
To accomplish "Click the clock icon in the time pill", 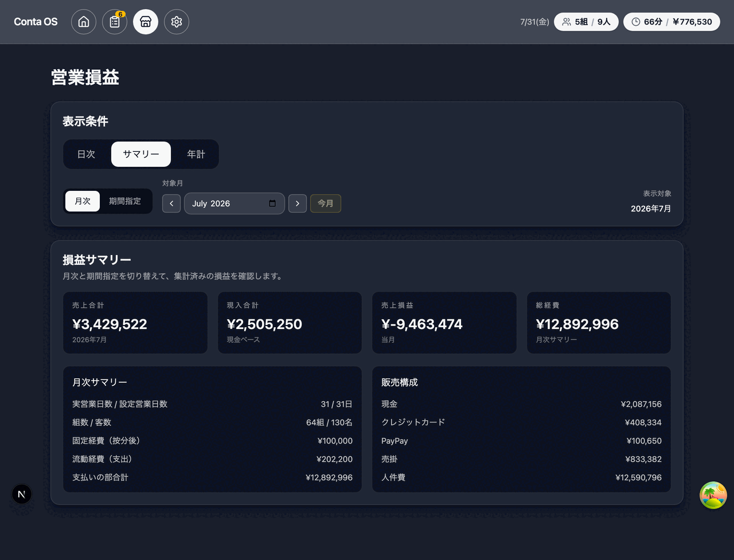I will pyautogui.click(x=636, y=22).
